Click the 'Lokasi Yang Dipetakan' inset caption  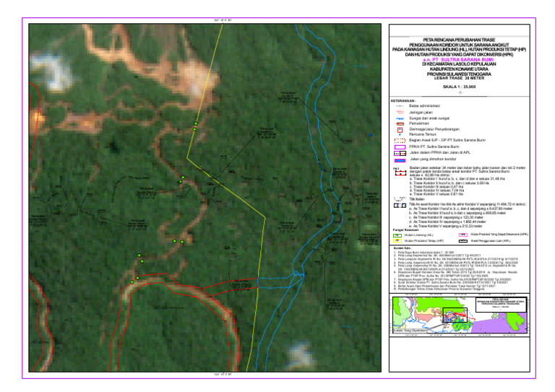[x=410, y=331]
